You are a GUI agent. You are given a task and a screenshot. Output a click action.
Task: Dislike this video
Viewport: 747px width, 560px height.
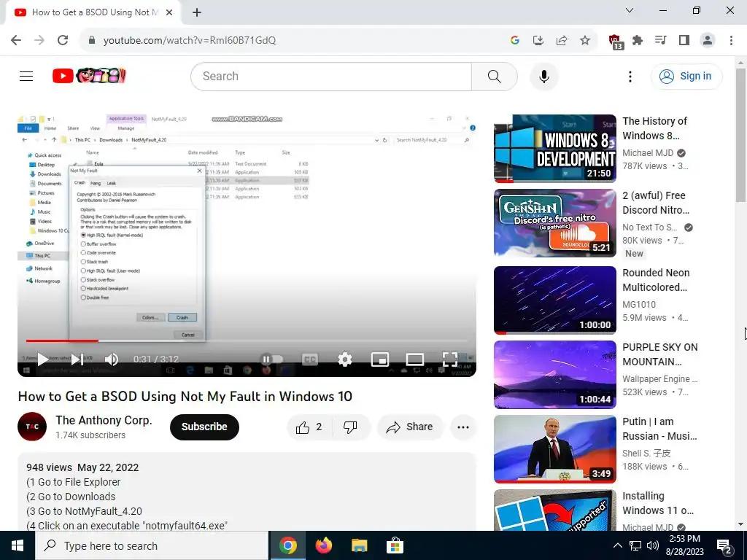[350, 427]
